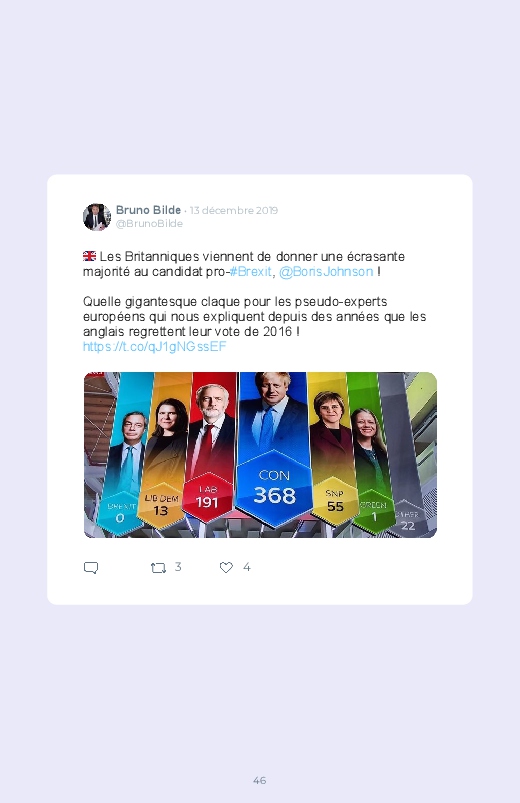
Task: Click the reply speech bubble icon
Action: click(x=91, y=567)
